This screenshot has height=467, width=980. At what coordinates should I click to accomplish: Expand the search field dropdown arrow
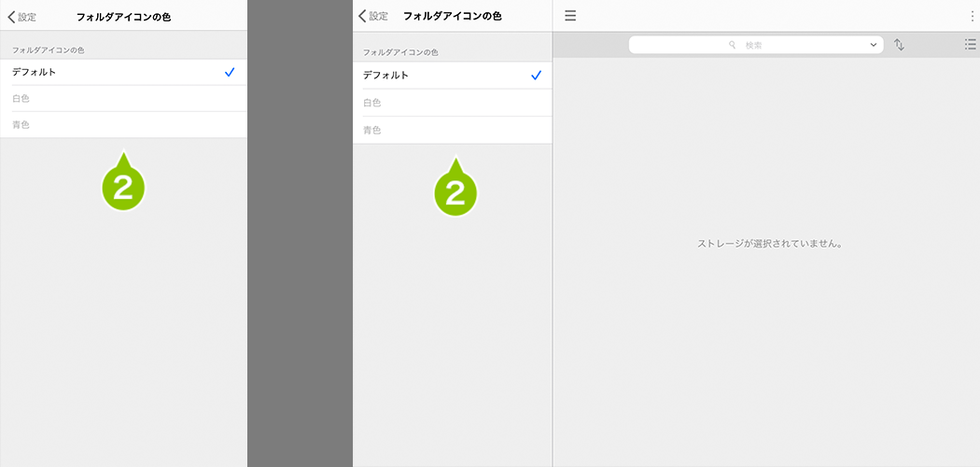873,45
